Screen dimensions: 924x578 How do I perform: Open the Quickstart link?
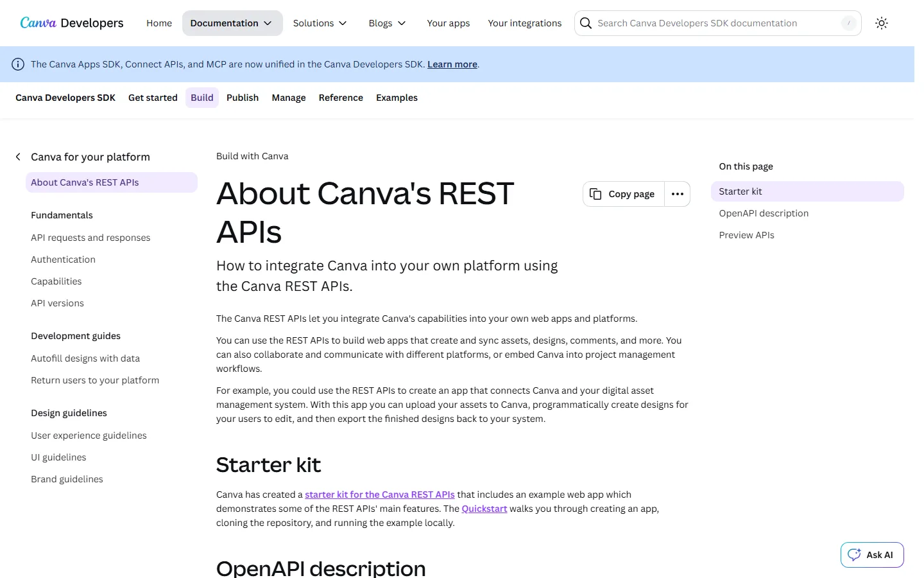pyautogui.click(x=484, y=509)
